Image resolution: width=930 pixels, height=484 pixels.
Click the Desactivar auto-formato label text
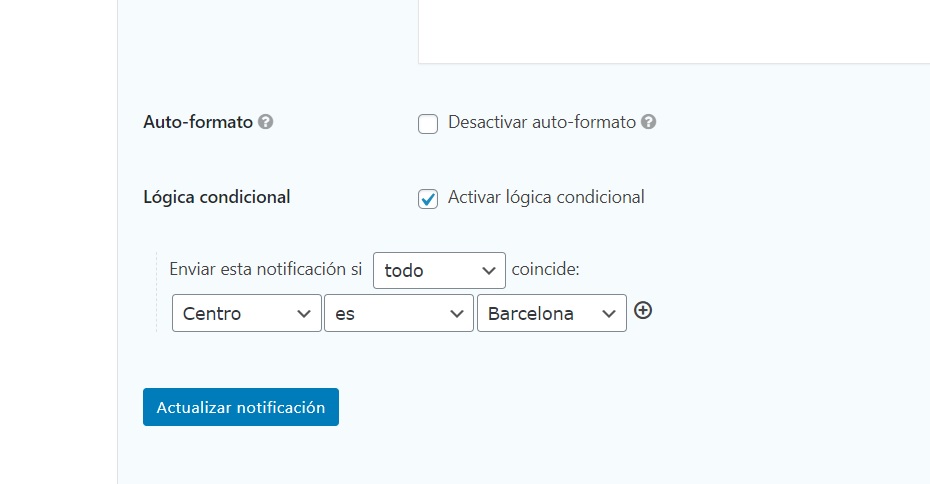pyautogui.click(x=542, y=122)
